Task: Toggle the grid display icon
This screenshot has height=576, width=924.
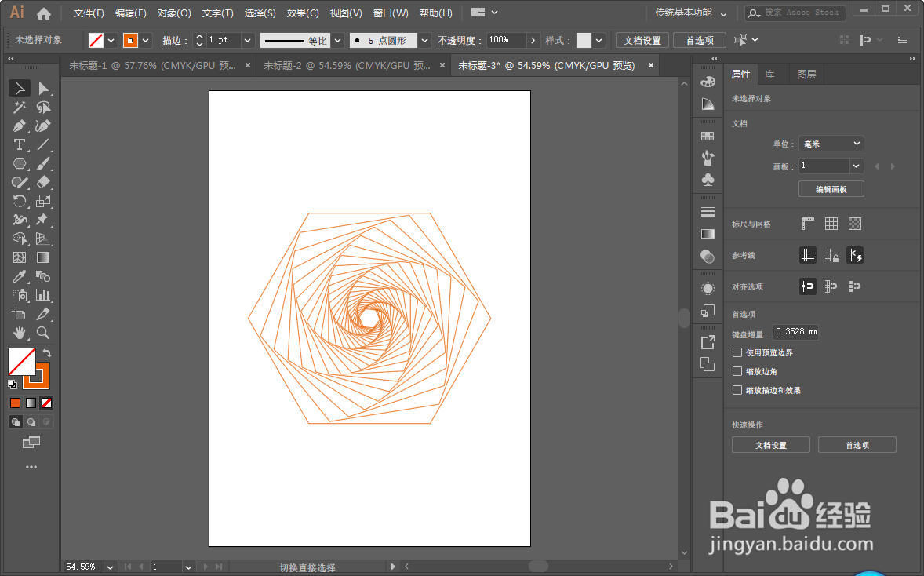Action: pos(831,224)
